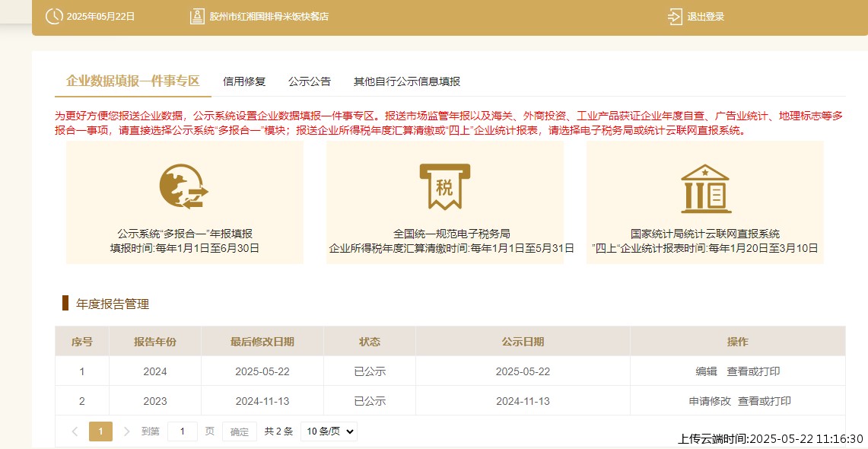868x449 pixels.
Task: Click the 公示日期 column header
Action: [x=523, y=342]
